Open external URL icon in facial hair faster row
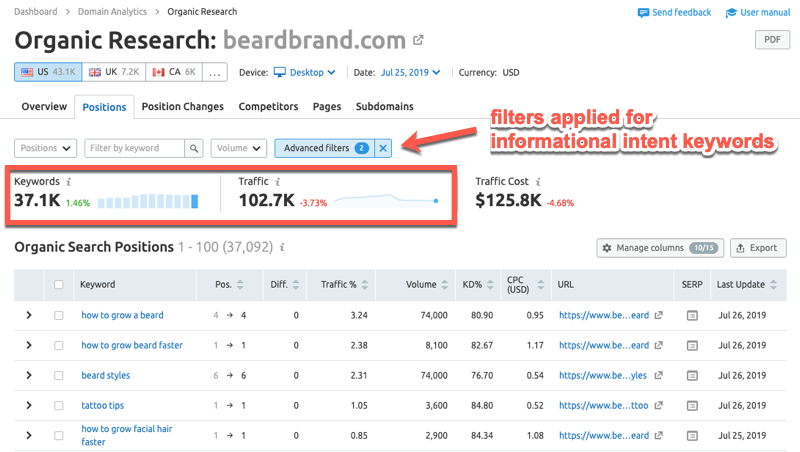Viewport: 800px width, 452px height. click(659, 436)
